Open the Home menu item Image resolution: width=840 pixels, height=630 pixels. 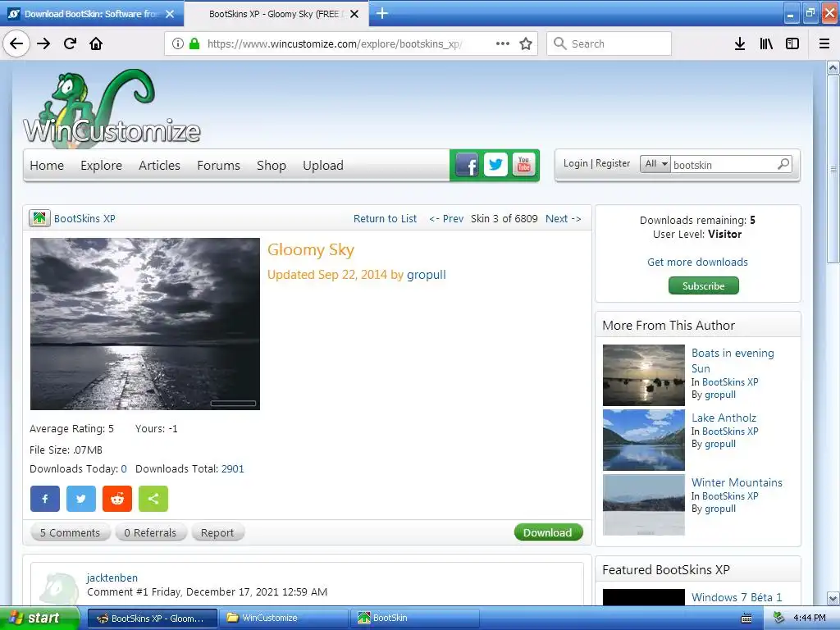[x=47, y=166]
